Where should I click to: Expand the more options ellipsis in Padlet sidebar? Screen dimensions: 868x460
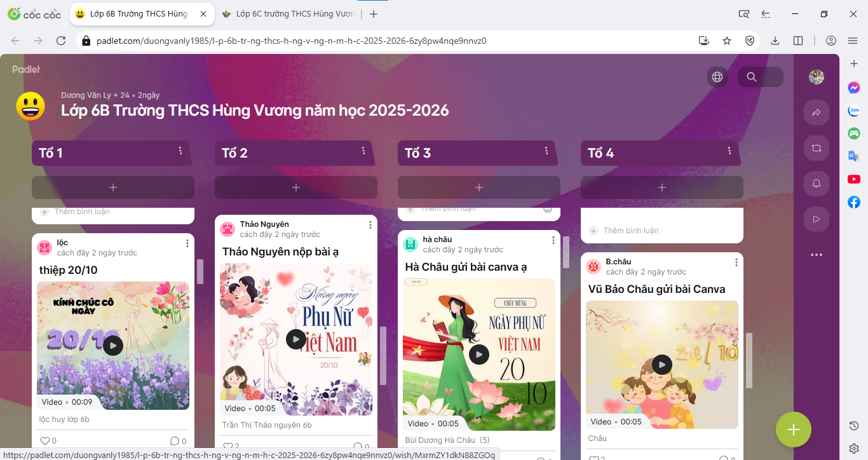tap(817, 255)
